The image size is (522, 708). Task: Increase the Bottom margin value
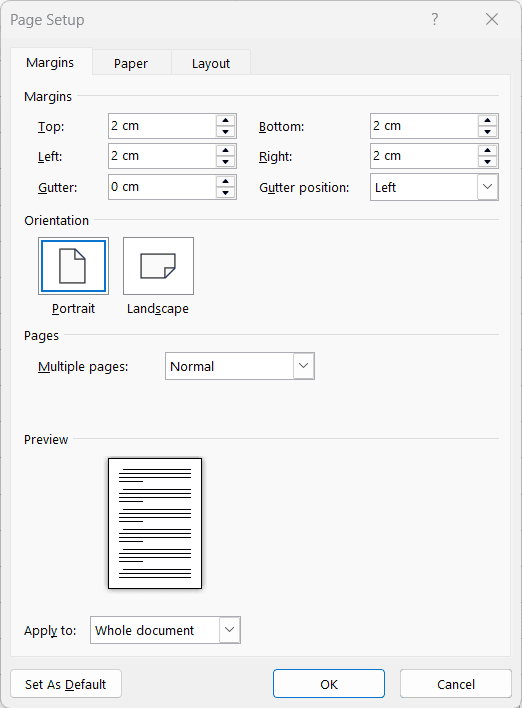pos(487,121)
